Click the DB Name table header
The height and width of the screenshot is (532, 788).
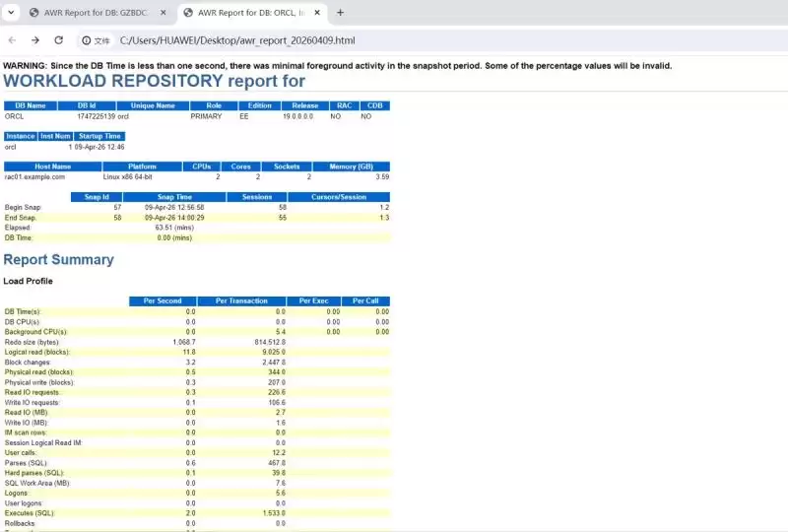[31, 105]
